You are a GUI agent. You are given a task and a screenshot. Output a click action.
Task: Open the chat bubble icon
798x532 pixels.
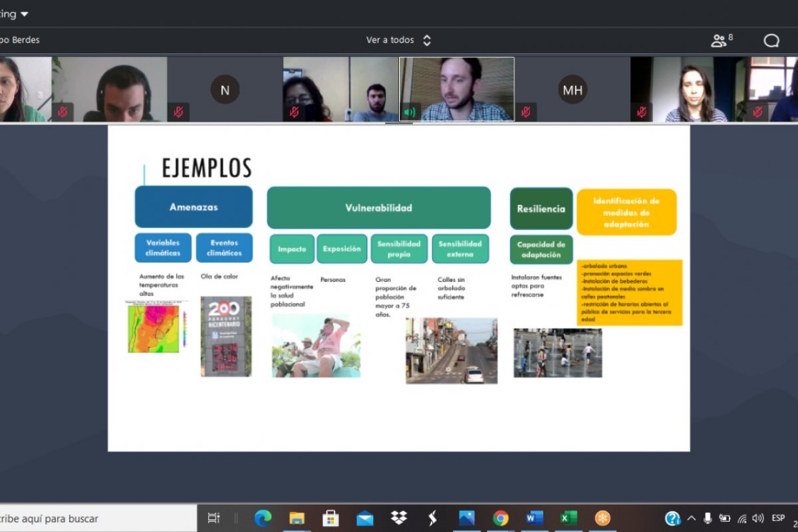point(771,41)
